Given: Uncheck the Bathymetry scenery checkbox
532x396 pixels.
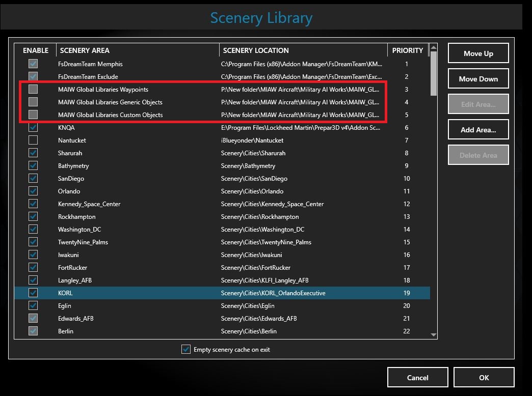Looking at the screenshot, I should coord(33,165).
